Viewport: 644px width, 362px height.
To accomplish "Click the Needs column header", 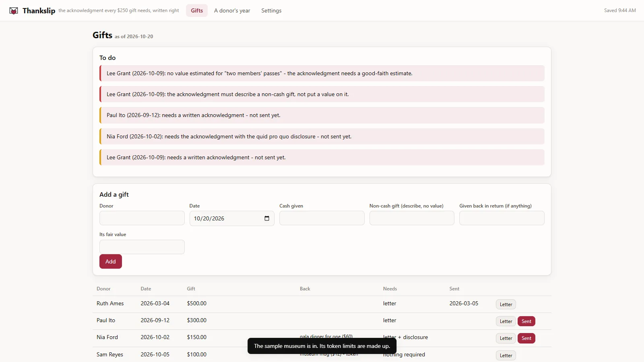I will click(x=390, y=289).
